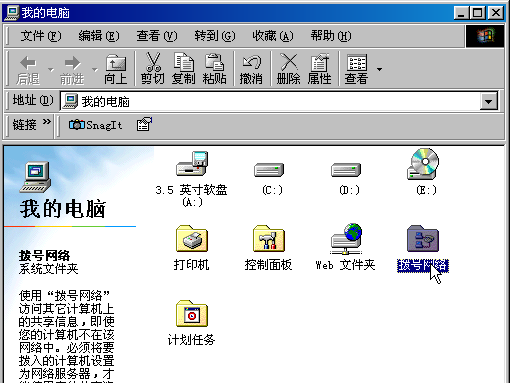510x383 pixels.
Task: Click the 拨号网络 heading in left pane
Action: coord(44,256)
